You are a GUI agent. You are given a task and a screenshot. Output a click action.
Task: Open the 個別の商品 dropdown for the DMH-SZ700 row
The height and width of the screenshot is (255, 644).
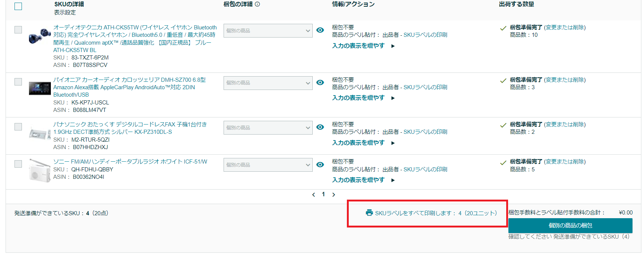click(x=268, y=83)
